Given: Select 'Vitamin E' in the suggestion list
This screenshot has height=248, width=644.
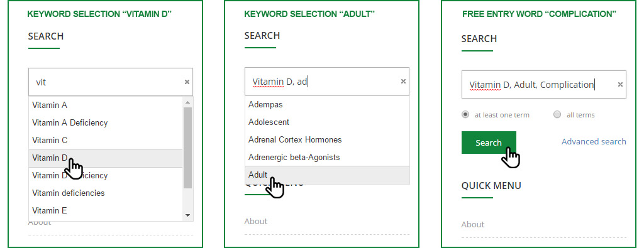Looking at the screenshot, I should 106,211.
